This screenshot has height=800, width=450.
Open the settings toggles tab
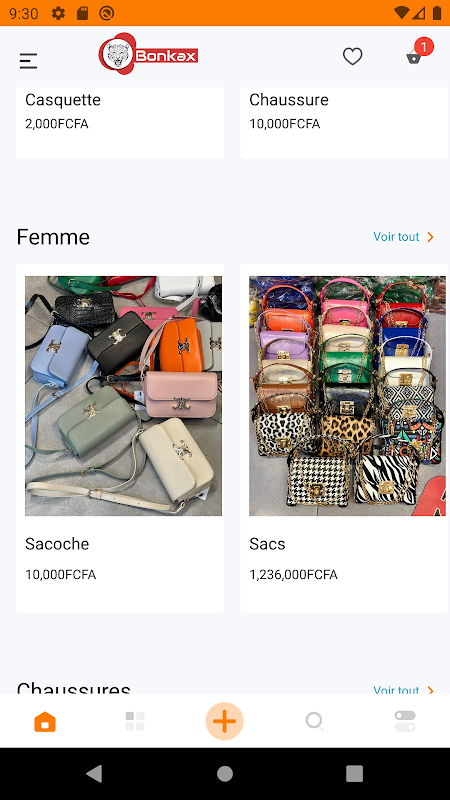pyautogui.click(x=405, y=721)
